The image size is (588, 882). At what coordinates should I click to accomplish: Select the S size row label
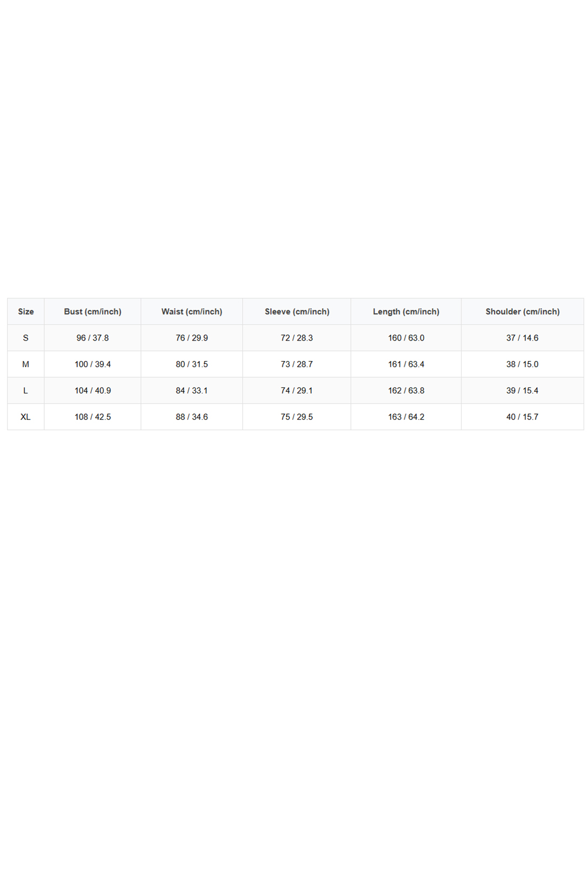click(25, 338)
